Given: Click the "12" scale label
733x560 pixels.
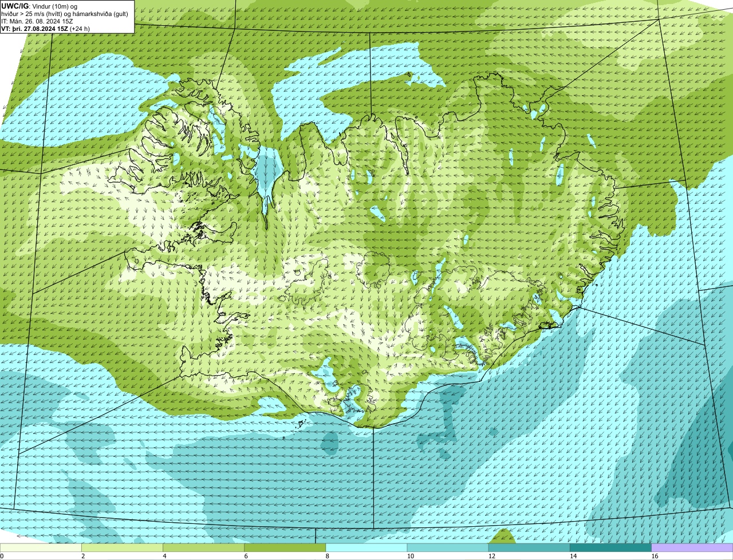Looking at the screenshot, I should (x=491, y=556).
